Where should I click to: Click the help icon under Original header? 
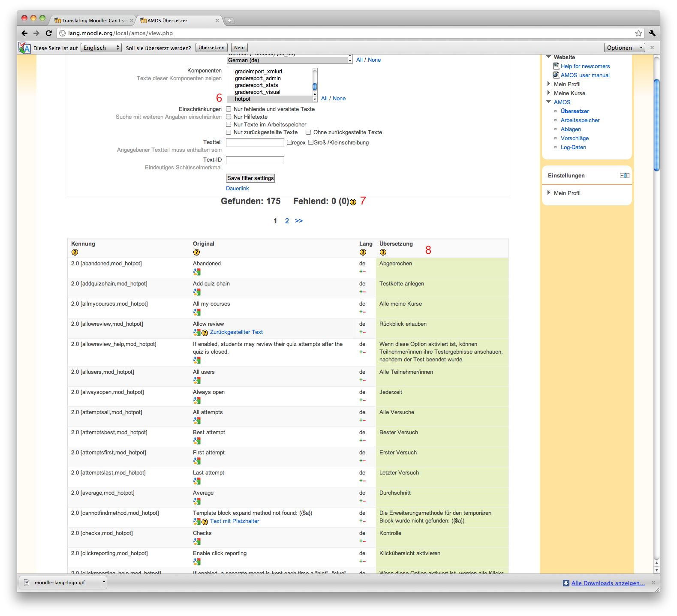(196, 252)
